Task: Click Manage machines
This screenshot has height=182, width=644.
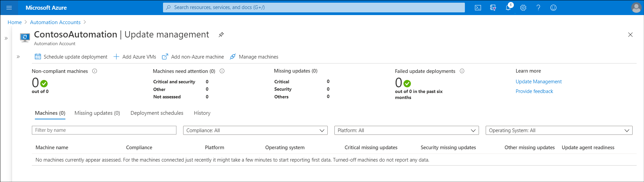Action: (x=254, y=57)
